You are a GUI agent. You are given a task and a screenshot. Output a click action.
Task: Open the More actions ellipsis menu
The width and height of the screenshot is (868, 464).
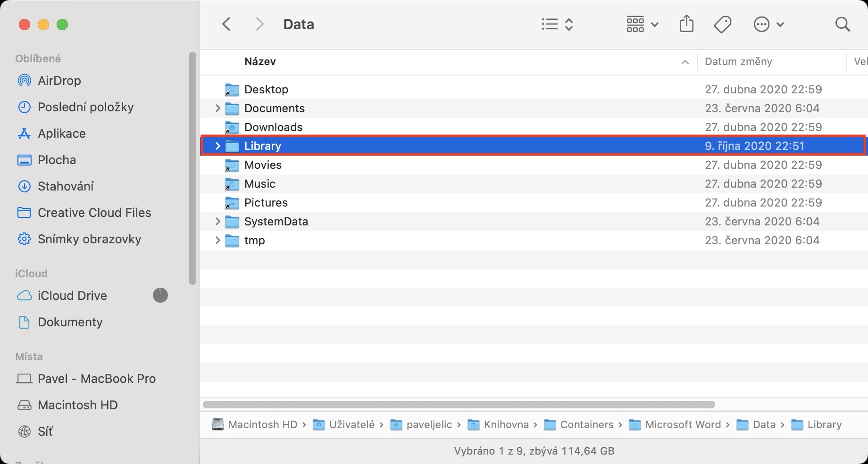[768, 24]
